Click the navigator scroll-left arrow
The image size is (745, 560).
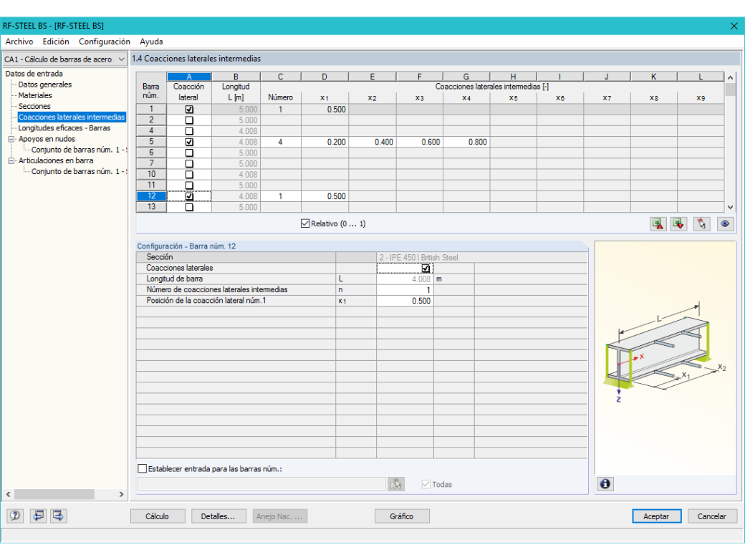(8, 494)
